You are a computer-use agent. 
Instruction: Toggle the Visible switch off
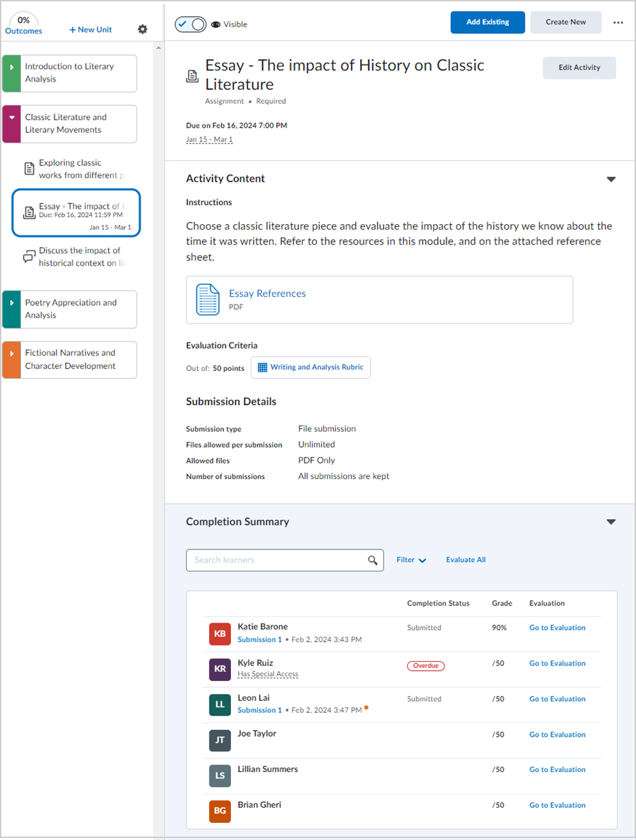(x=190, y=24)
